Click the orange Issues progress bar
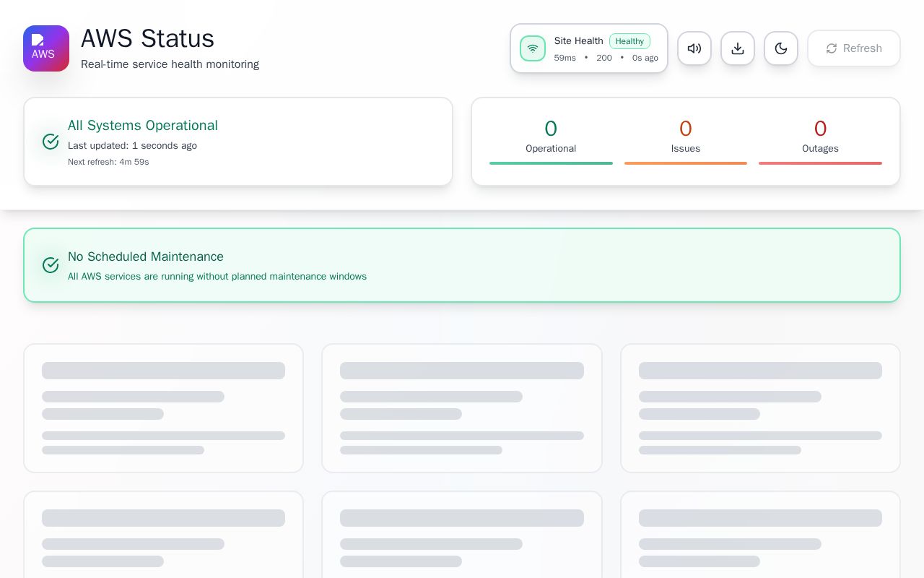Viewport: 924px width, 578px height. pos(686,163)
